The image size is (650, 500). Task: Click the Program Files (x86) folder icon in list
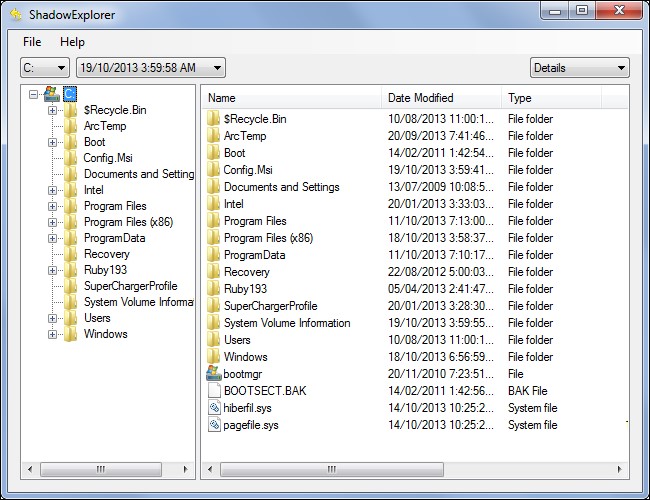[213, 238]
